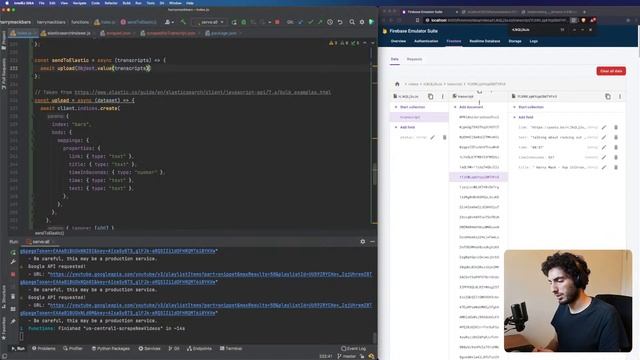Open the Profiler tool window tab
The image size is (640, 360).
[x=73, y=349]
